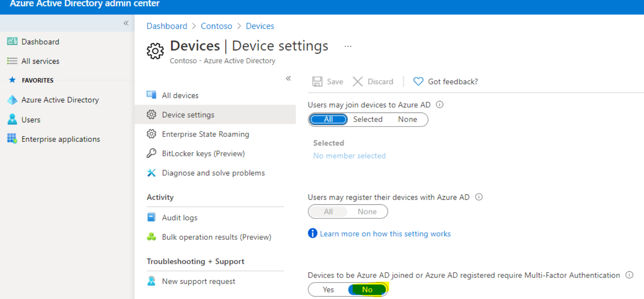Click the Enterprise State Roaming gear icon
Viewport: 644px width, 299px height.
[152, 134]
